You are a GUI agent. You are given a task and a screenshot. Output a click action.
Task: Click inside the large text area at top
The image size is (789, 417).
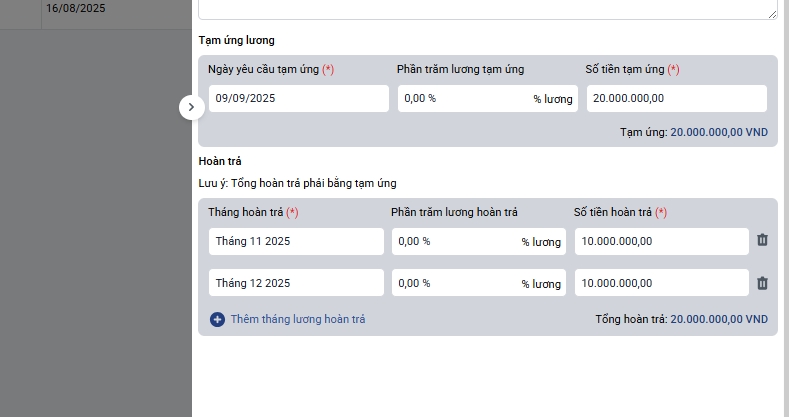click(487, 9)
